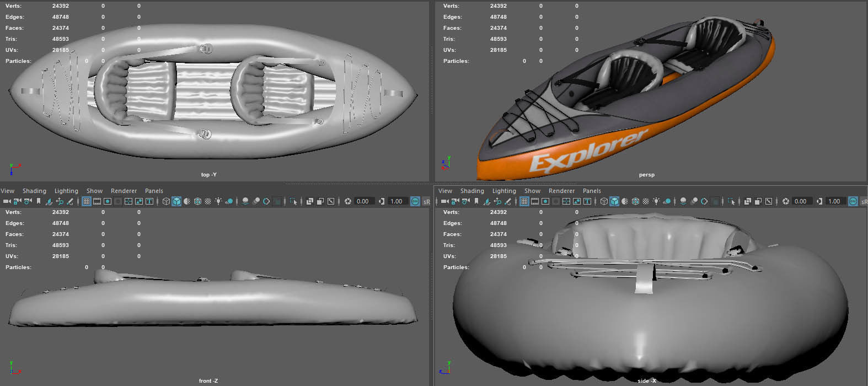The width and height of the screenshot is (868, 386).
Task: Click exposure value field 0.00 in side -X toolbar
Action: pyautogui.click(x=801, y=201)
